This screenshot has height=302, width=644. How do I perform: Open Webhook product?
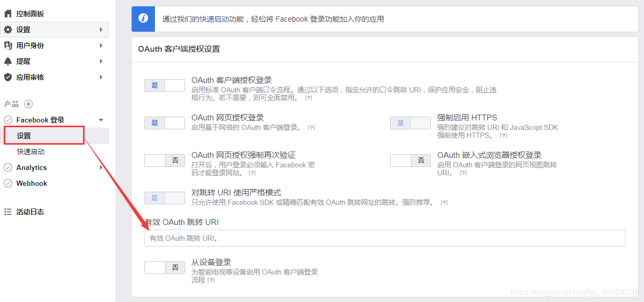[x=32, y=183]
